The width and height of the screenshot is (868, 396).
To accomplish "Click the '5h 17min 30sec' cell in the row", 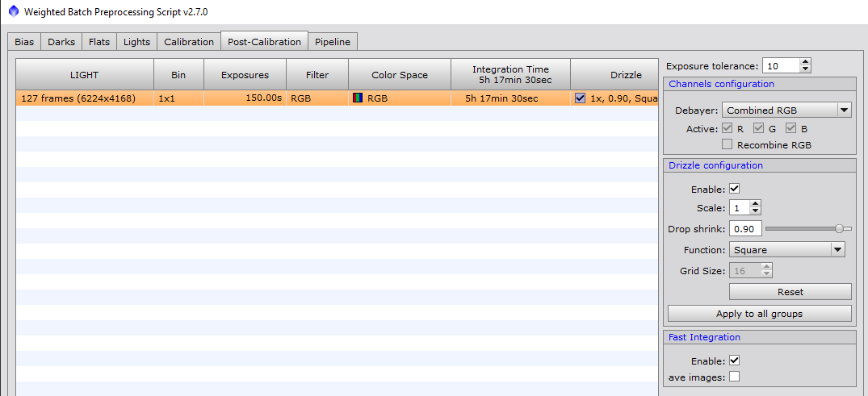I will tap(510, 98).
